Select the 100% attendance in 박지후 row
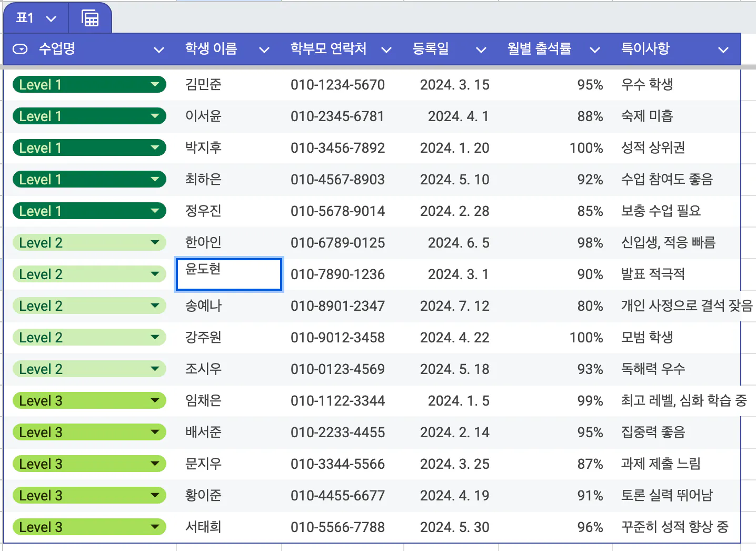This screenshot has width=756, height=551. 586,148
